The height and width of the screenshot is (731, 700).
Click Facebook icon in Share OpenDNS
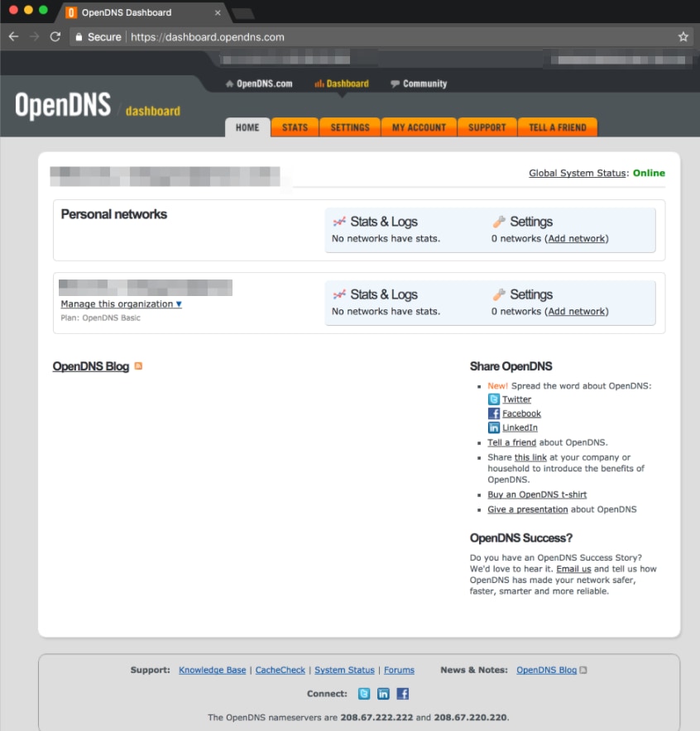pyautogui.click(x=493, y=413)
